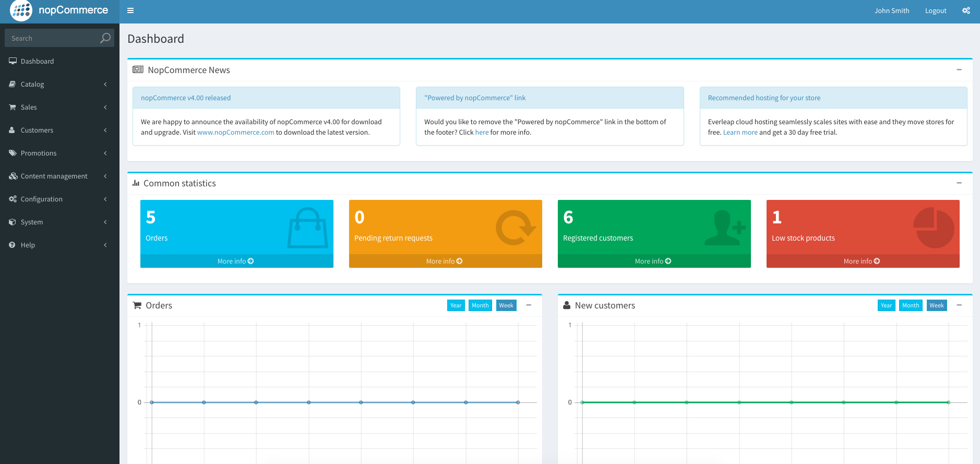Click the cart icon beside Orders chart title
This screenshot has width=980, height=464.
[137, 305]
